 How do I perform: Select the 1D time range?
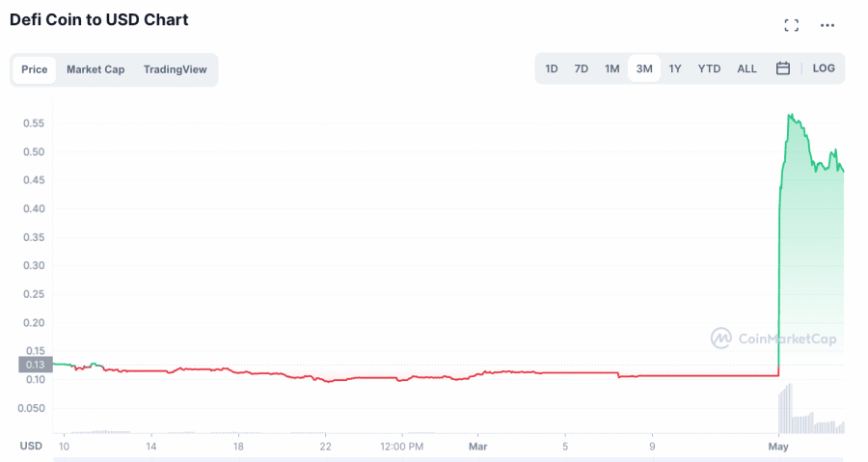click(x=552, y=68)
